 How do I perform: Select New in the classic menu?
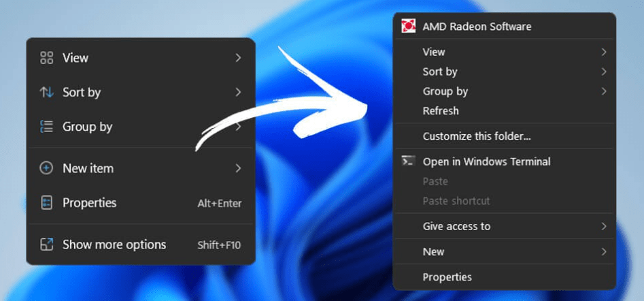(505, 252)
